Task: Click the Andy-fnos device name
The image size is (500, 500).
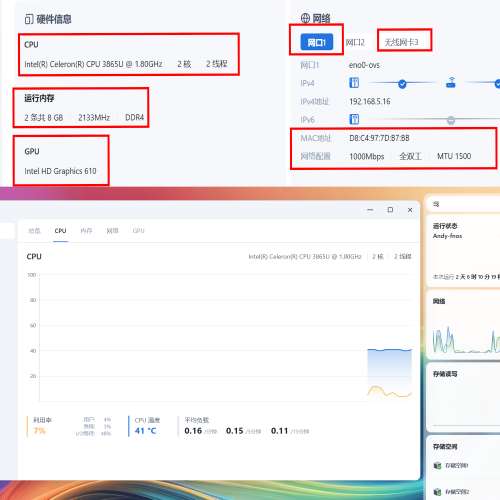Action: pos(447,236)
